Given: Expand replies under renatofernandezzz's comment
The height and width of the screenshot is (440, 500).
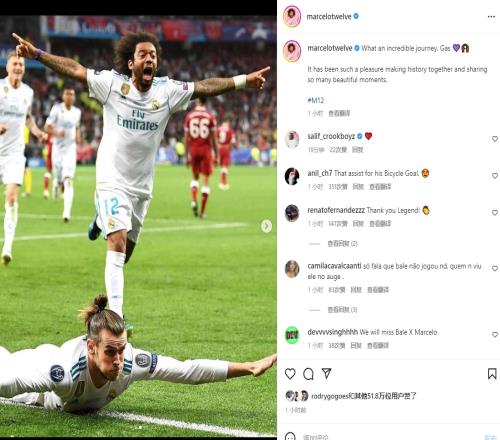Looking at the screenshot, I should coord(342,244).
